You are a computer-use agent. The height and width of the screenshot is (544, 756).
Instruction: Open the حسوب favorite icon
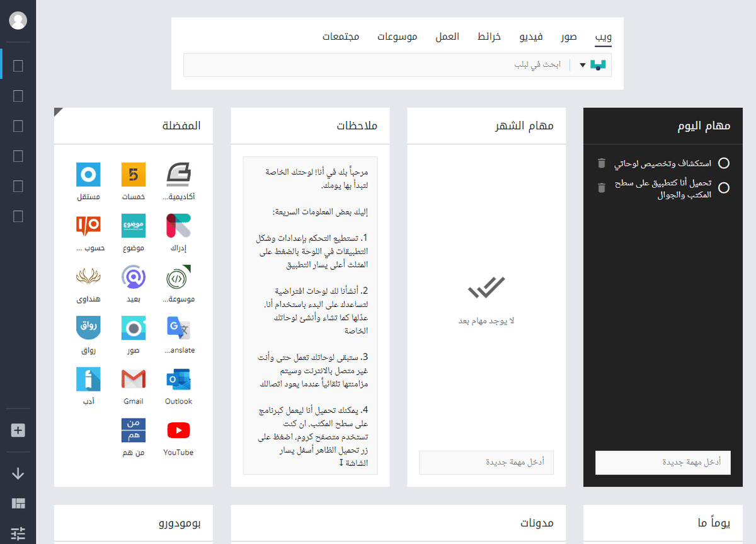coord(88,226)
